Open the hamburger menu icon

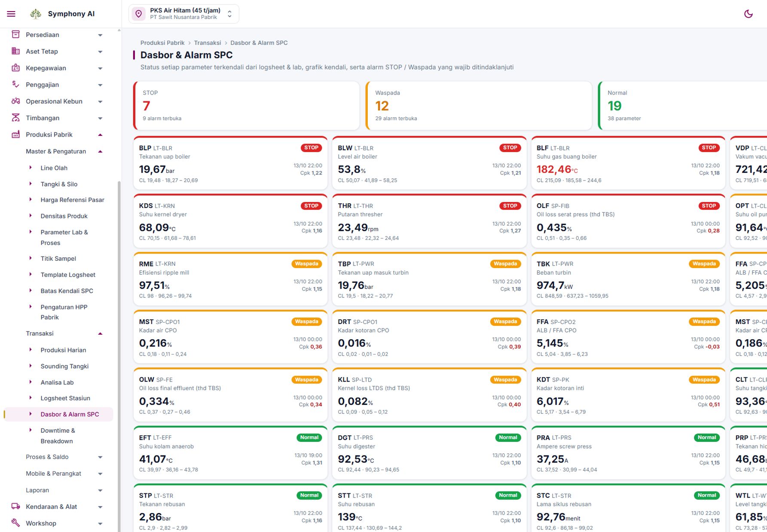click(x=11, y=14)
